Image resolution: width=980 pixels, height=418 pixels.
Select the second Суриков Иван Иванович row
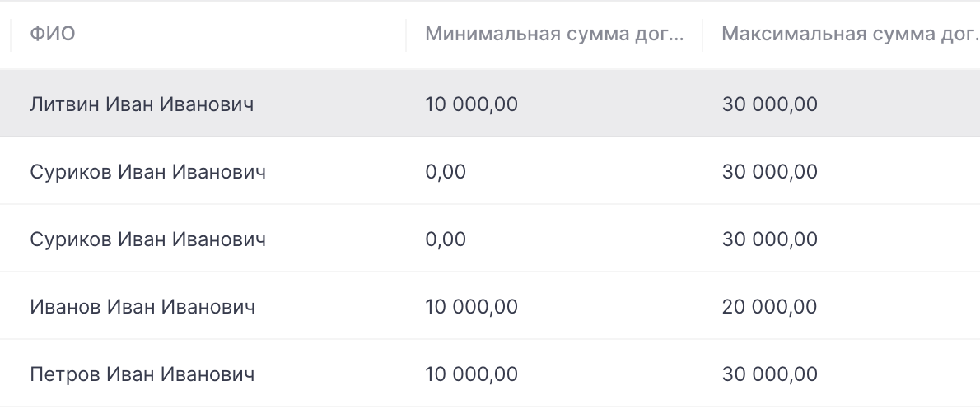tap(147, 239)
